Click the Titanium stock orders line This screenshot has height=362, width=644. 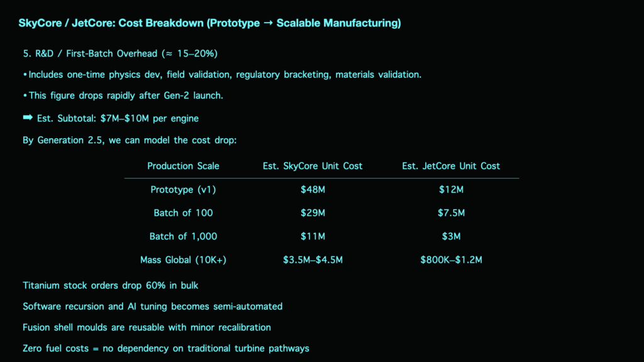tap(111, 285)
